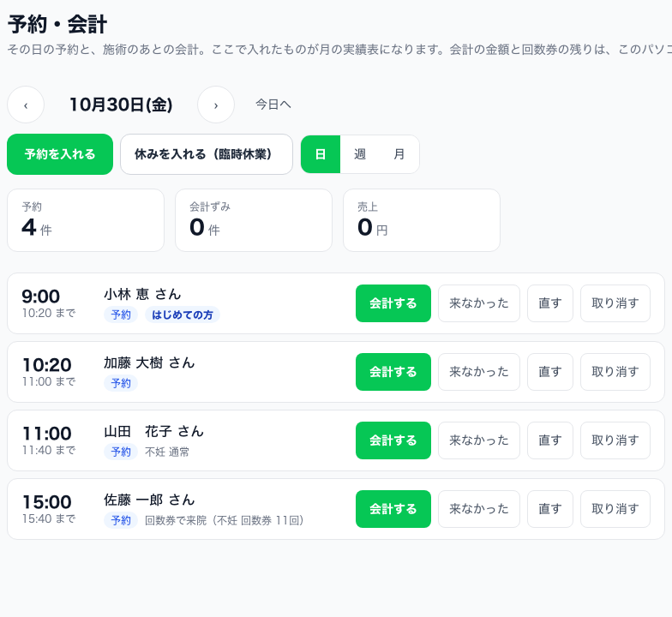
Task: Click 取り消す for 小林 恵's booking
Action: coord(615,303)
